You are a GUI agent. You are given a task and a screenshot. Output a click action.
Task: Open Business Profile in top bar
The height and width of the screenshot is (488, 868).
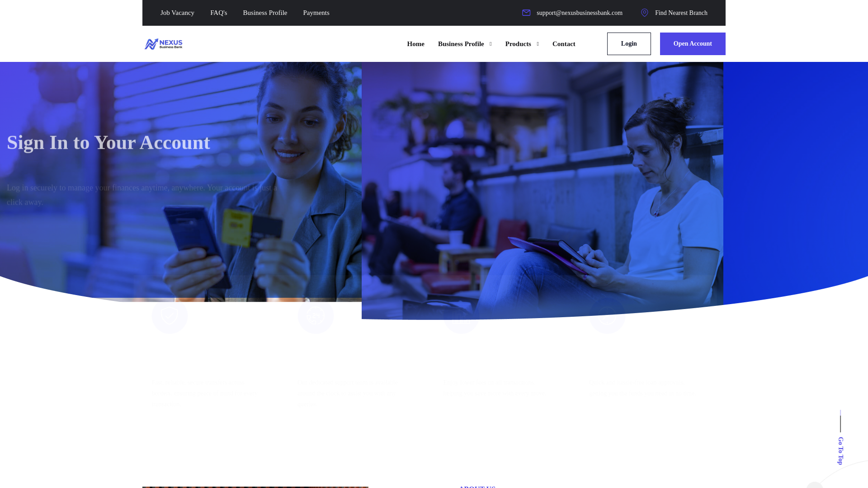pos(265,13)
